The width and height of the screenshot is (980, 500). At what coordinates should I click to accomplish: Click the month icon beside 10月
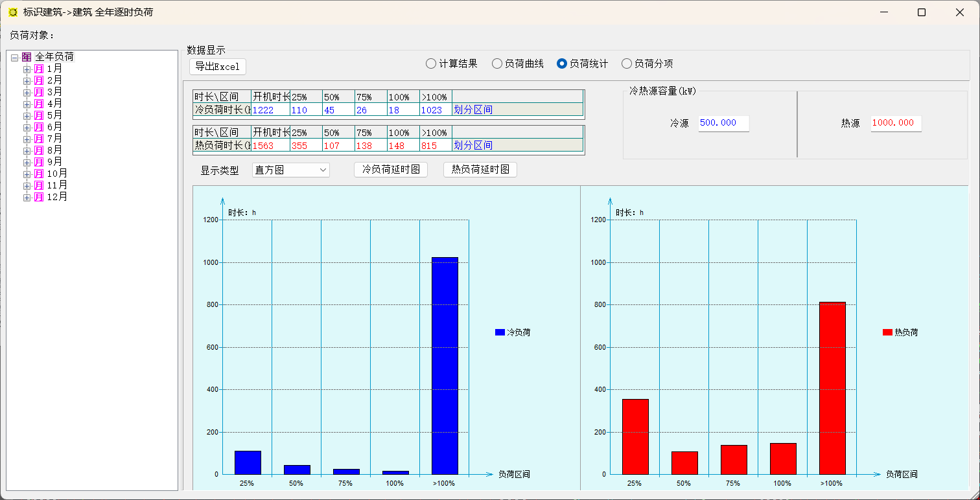[39, 174]
